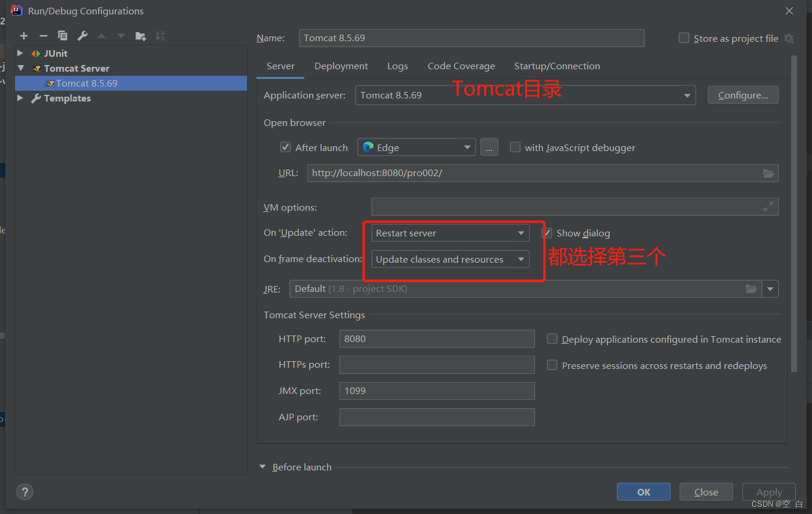This screenshot has height=514, width=812.
Task: Enable Deploy applications configured in Tomcat instance
Action: [x=552, y=338]
